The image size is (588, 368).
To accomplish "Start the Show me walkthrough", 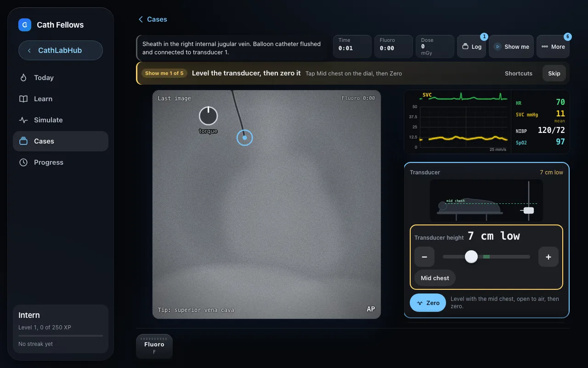I will (511, 46).
